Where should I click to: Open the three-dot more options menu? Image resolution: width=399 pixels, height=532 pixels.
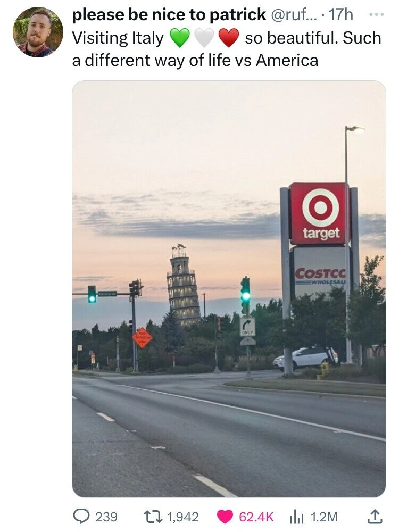tap(377, 14)
